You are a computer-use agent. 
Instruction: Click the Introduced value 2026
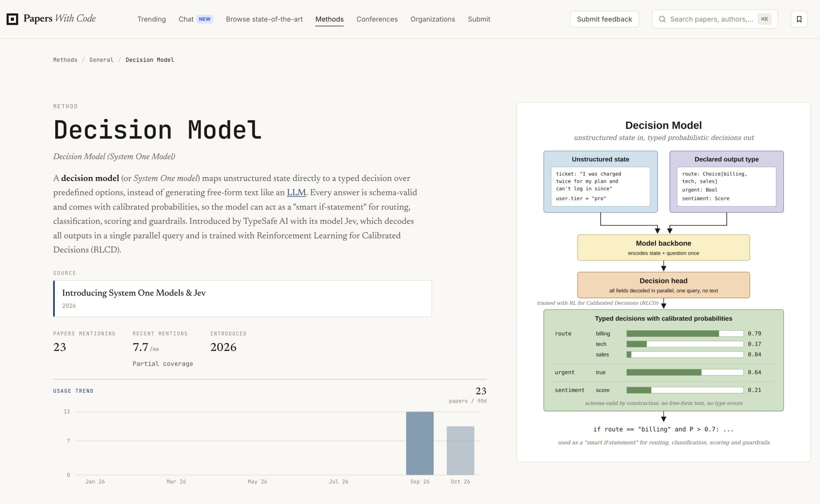[223, 347]
